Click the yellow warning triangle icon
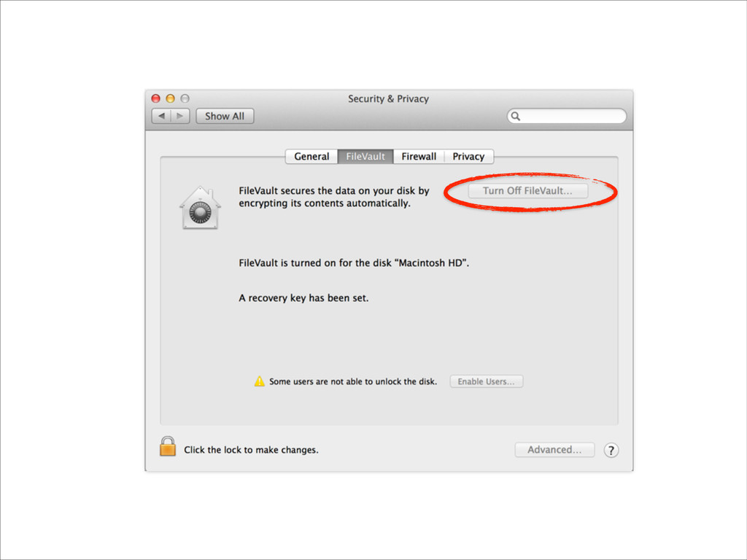The height and width of the screenshot is (560, 747). 259,381
